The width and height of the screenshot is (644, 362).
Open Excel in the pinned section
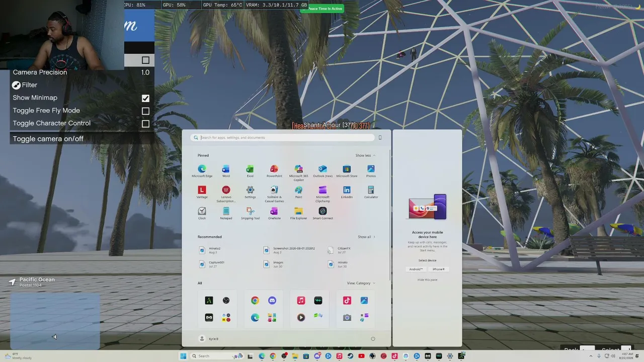(250, 171)
